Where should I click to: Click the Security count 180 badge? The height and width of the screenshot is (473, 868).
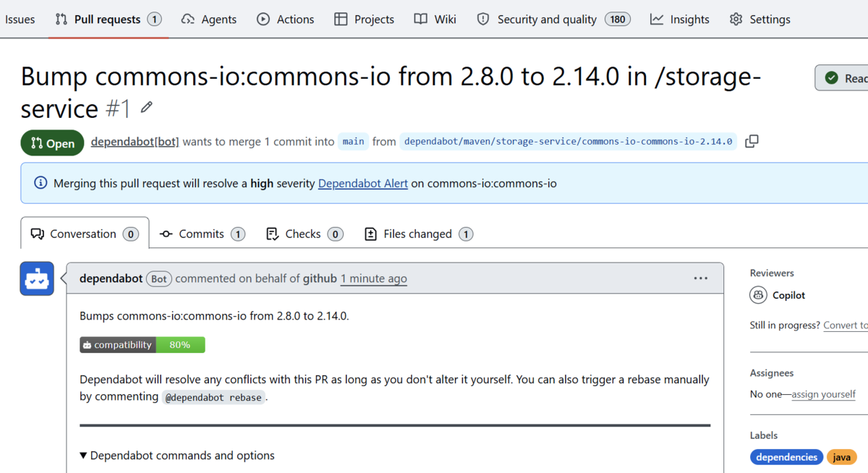click(618, 20)
